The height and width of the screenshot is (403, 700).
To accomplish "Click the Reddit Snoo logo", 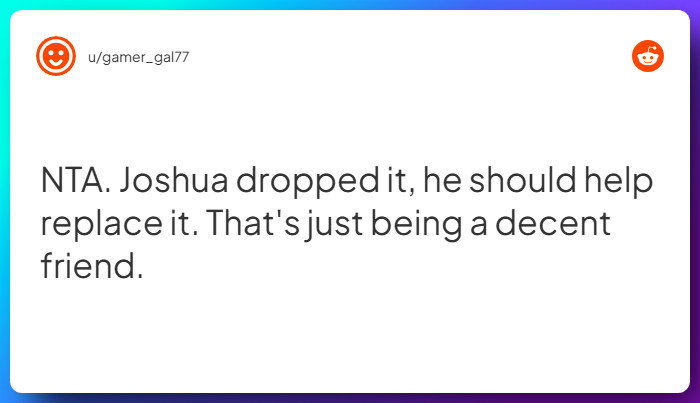I will 648,56.
